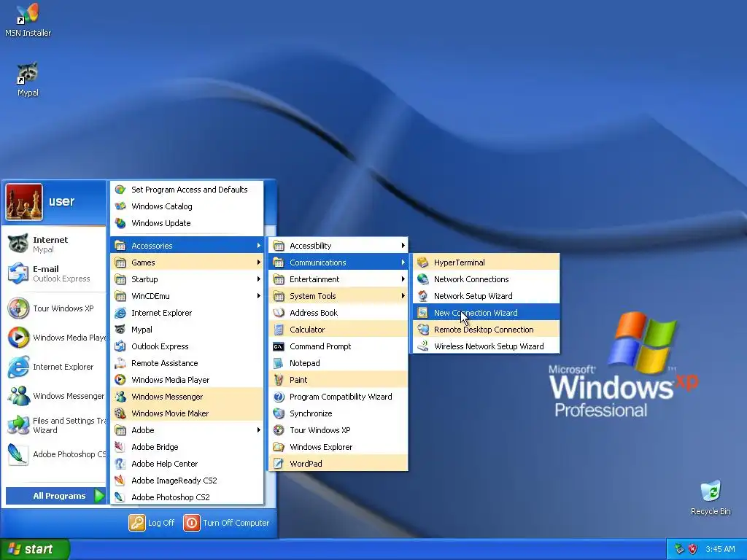Image resolution: width=747 pixels, height=560 pixels.
Task: Launch Windows Update from programs menu
Action: tap(187, 223)
